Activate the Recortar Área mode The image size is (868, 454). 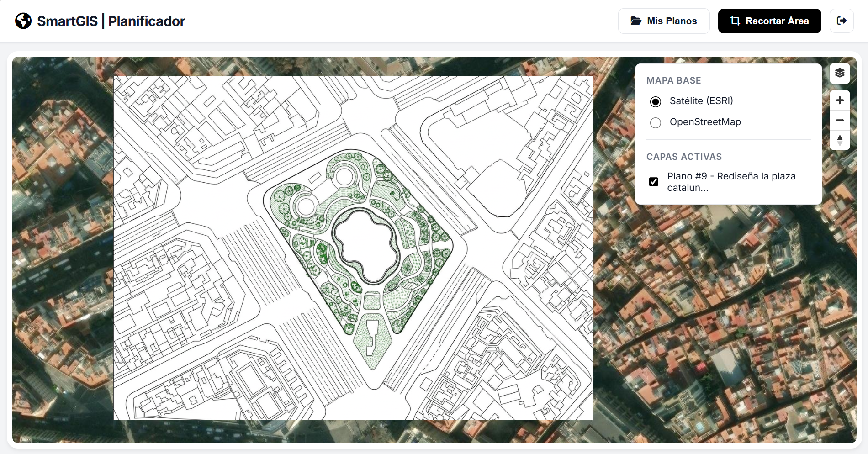[769, 21]
